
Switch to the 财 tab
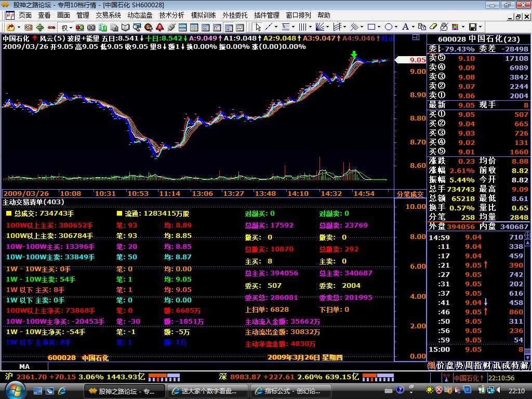coord(487,365)
